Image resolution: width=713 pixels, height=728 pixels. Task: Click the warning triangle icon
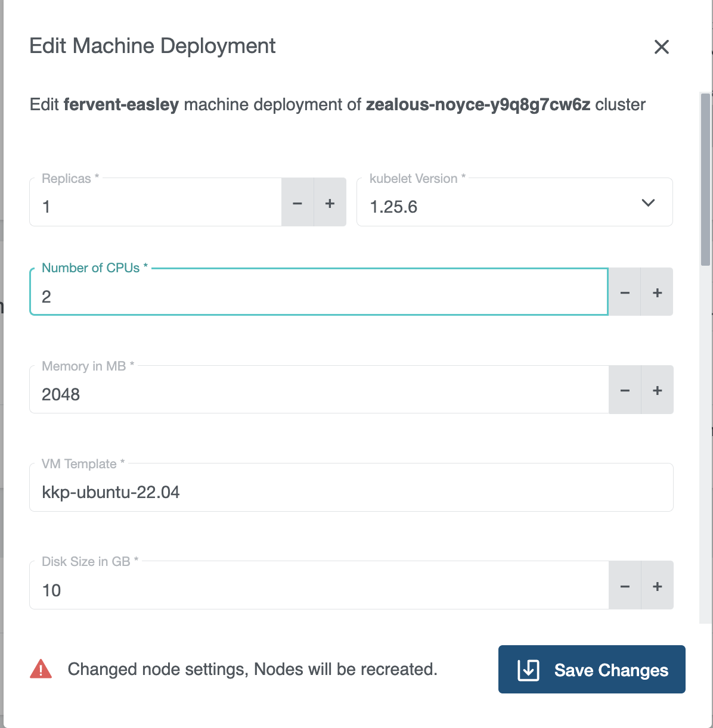pyautogui.click(x=41, y=670)
